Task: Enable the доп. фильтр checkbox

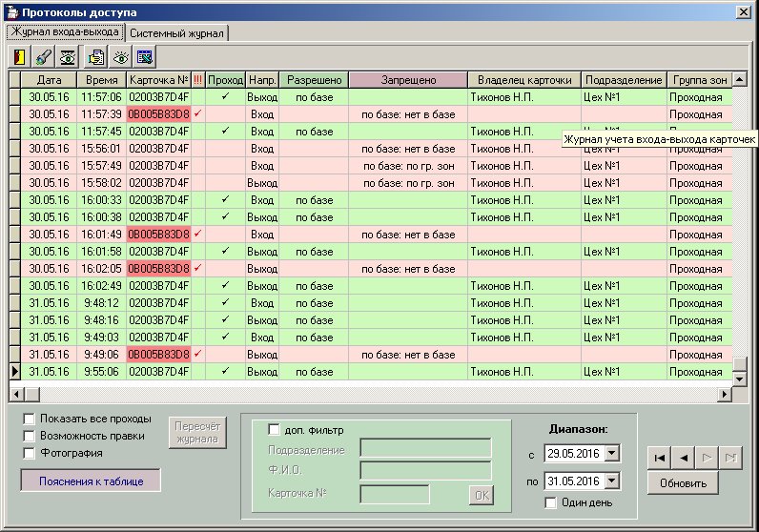Action: coord(274,429)
